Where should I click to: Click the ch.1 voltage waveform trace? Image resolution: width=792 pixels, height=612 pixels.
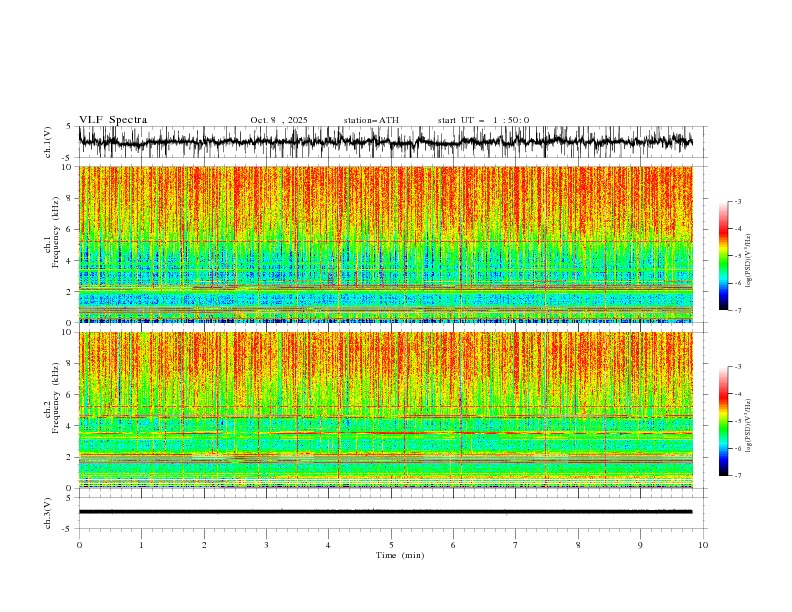[385, 142]
